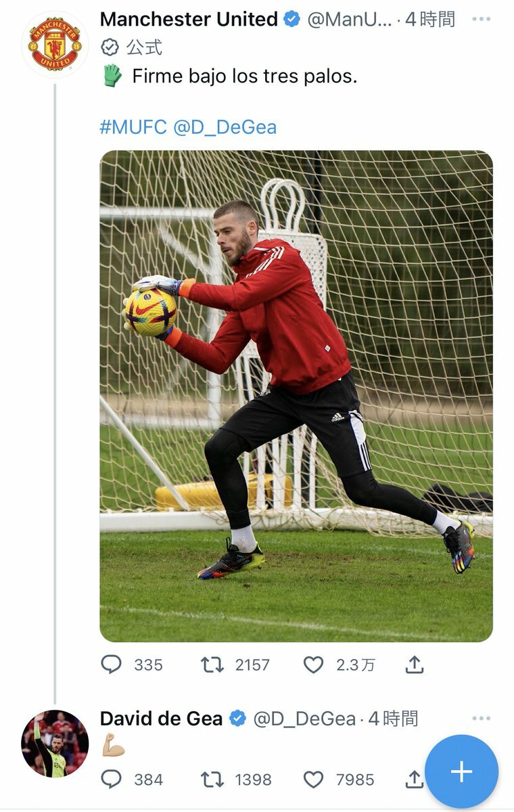Tap the compose new tweet button
This screenshot has height=812, width=514.
461,771
